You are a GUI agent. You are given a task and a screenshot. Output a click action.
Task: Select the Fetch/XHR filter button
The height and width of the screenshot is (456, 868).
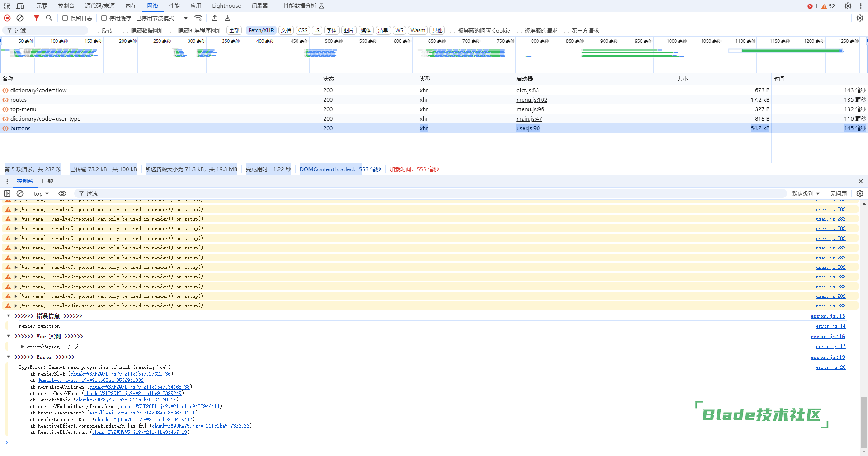(x=261, y=30)
